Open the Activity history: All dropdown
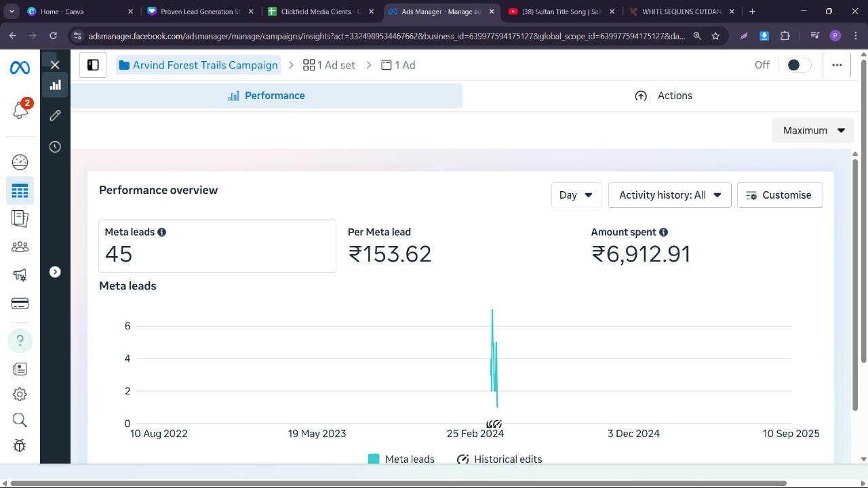This screenshot has width=868, height=488. pyautogui.click(x=669, y=195)
